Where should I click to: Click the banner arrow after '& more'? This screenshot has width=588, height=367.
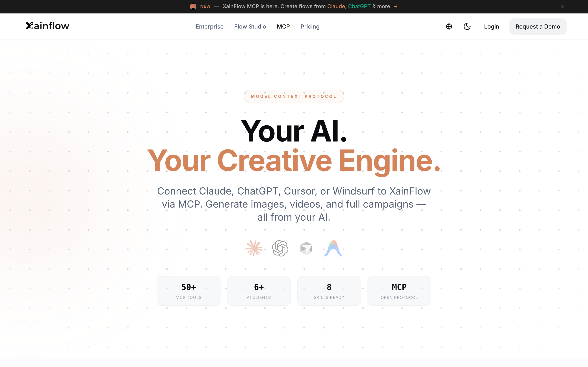coord(396,7)
